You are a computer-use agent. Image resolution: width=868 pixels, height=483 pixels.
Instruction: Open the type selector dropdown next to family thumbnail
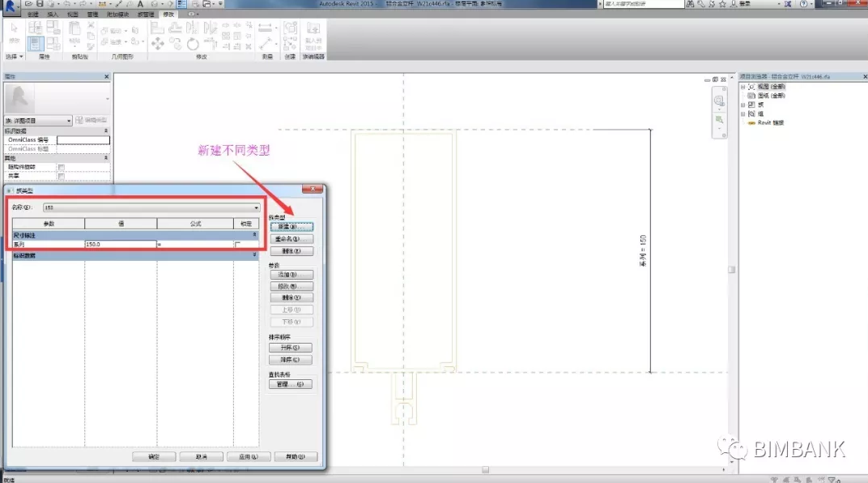108,99
